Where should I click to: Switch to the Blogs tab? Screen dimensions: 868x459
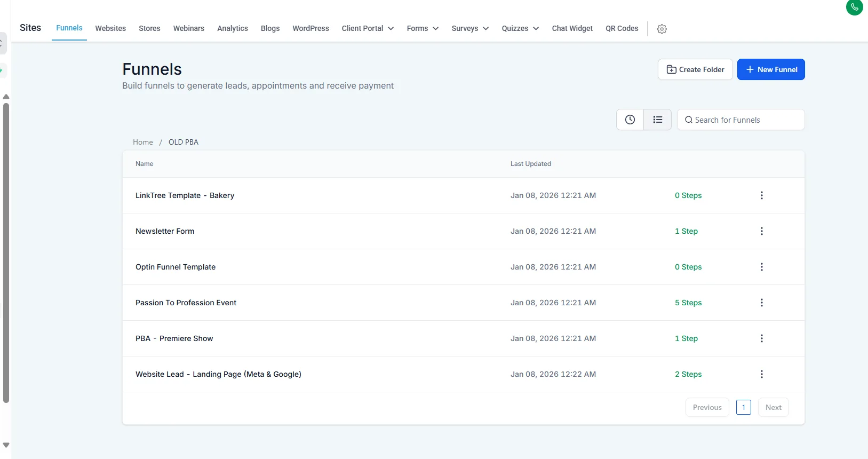click(270, 28)
